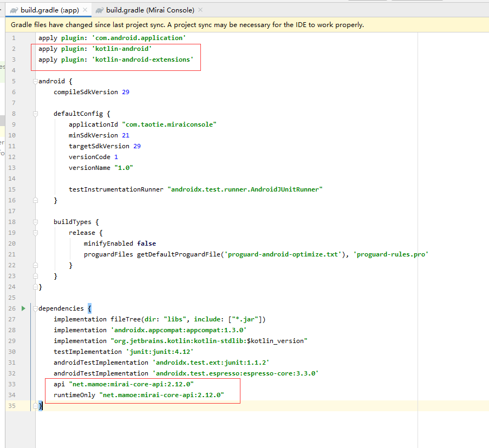489x448 pixels.
Task: Collapse the buildTypes block fold marker
Action: tap(35, 222)
